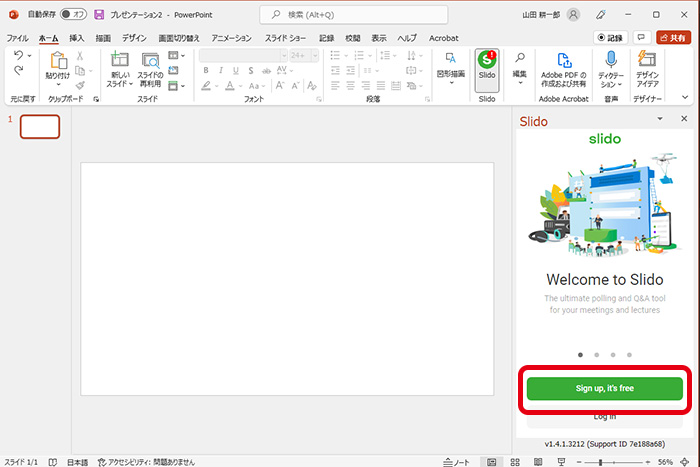700x467 pixels.
Task: Click the Save icon in title bar
Action: 99,15
